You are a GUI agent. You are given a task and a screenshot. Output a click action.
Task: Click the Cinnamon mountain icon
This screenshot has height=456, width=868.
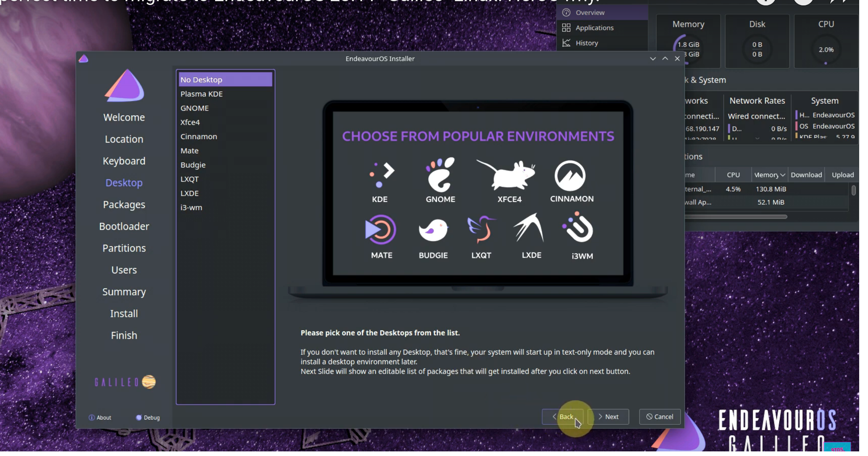tap(570, 176)
